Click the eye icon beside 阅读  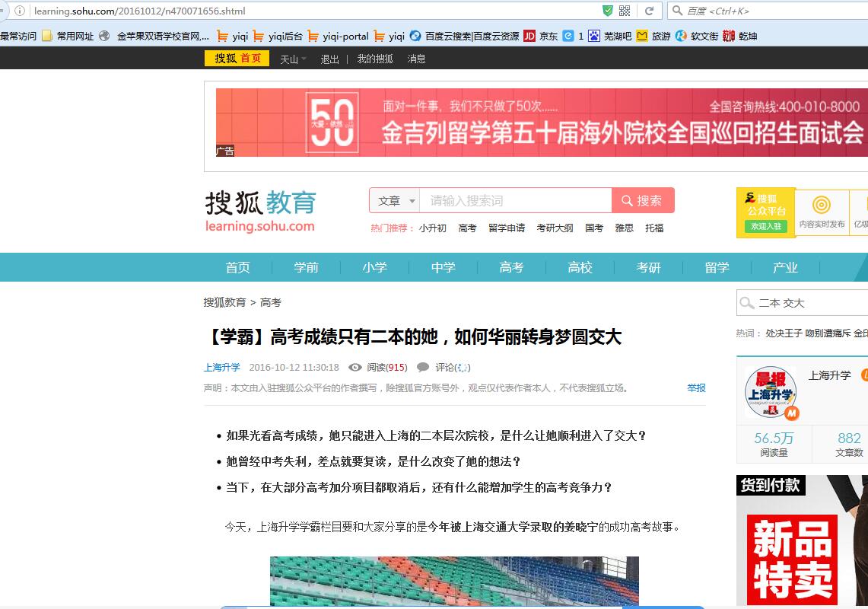point(355,367)
